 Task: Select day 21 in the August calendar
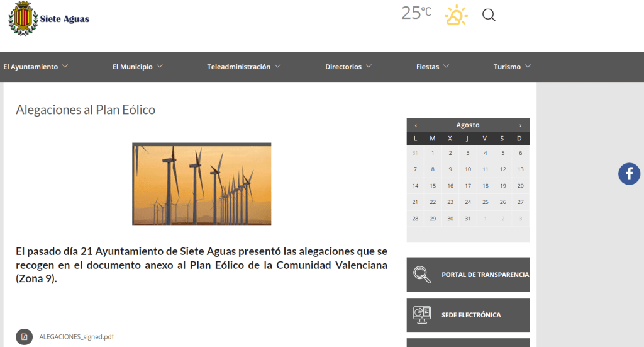tap(415, 202)
